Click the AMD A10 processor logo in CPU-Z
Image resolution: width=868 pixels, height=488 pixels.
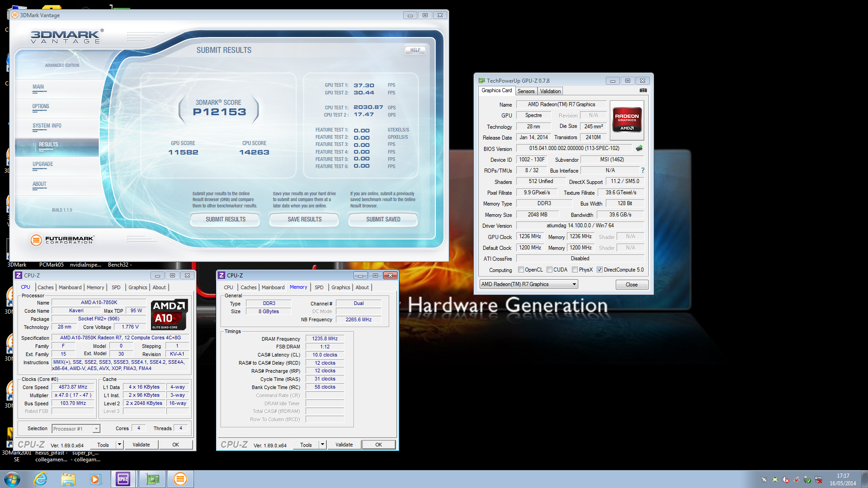[169, 314]
